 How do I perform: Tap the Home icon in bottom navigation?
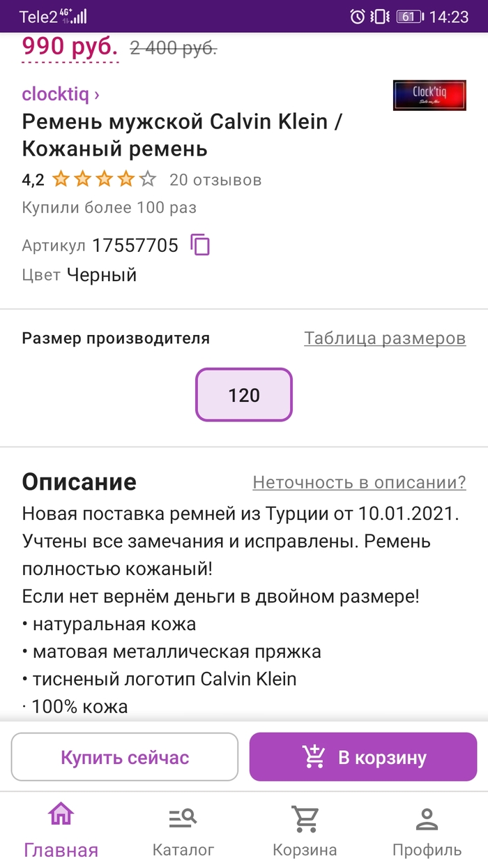click(61, 815)
